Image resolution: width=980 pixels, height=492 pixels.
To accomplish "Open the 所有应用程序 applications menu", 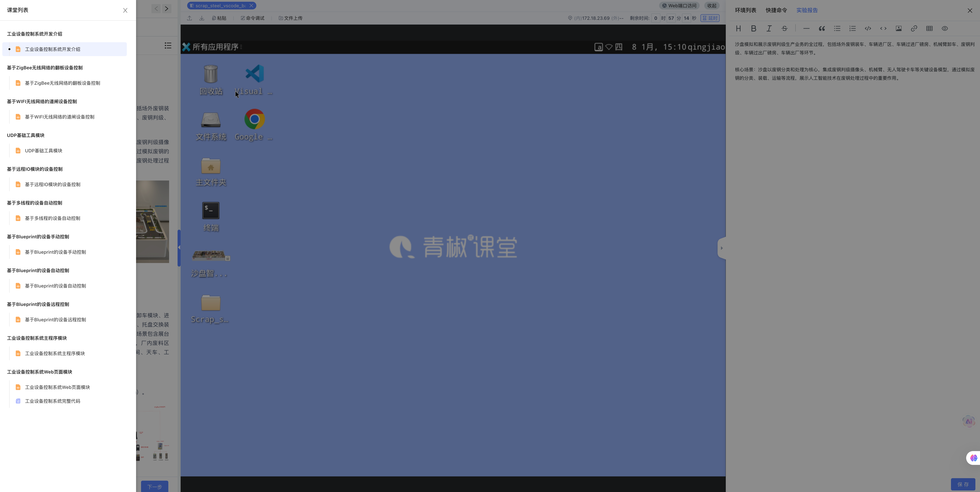I will tap(215, 47).
